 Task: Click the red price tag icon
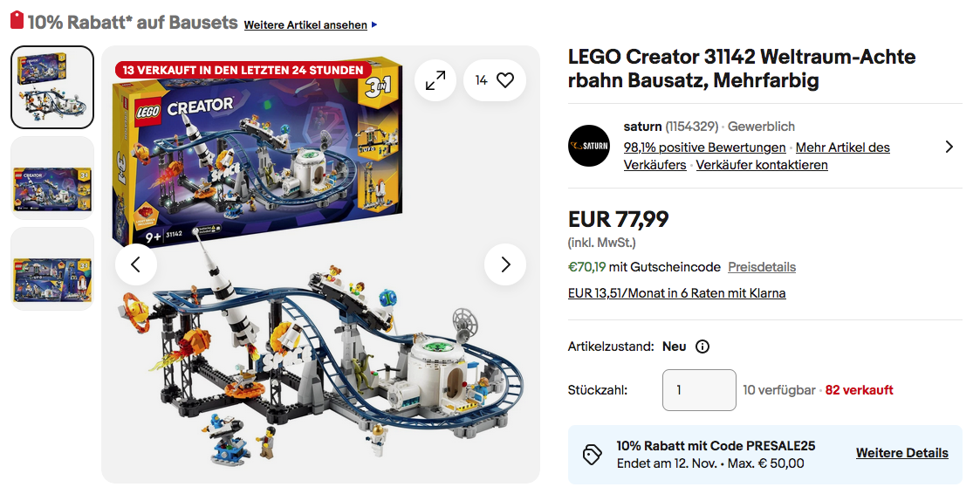pyautogui.click(x=17, y=22)
